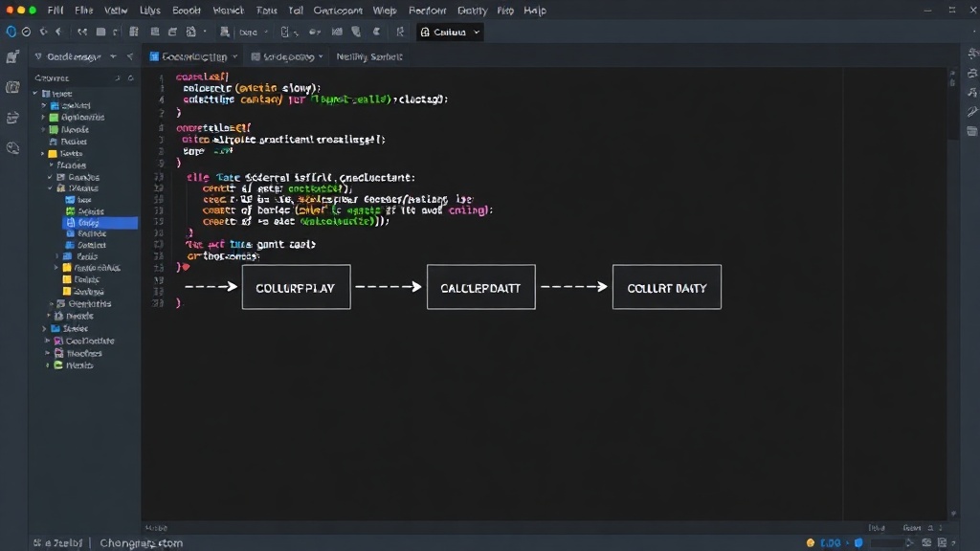Open the chevron beside the active editor tab

(x=235, y=56)
